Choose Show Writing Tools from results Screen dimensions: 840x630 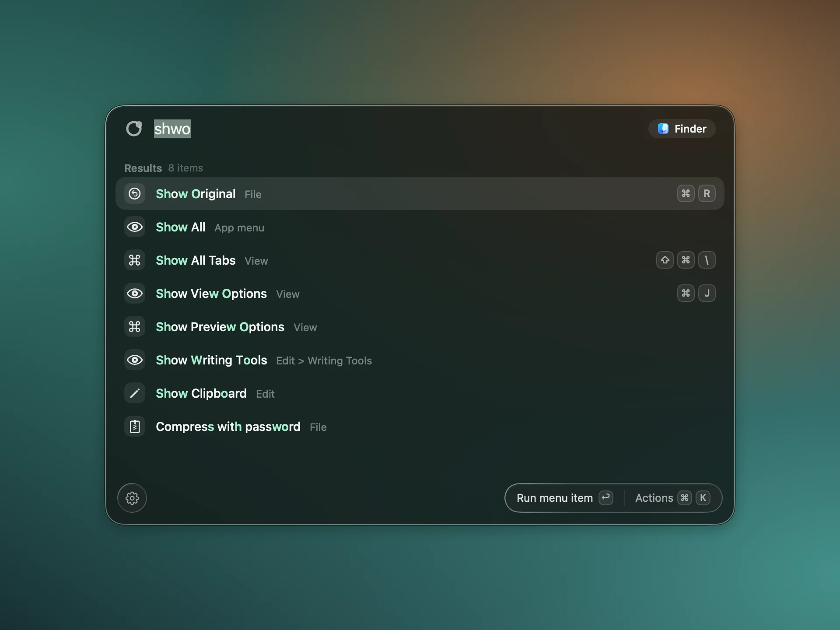click(x=420, y=360)
